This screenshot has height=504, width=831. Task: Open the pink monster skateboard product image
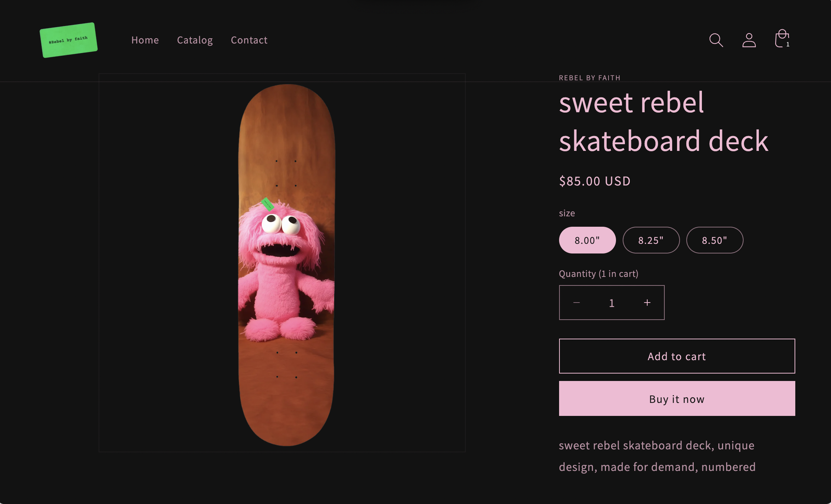click(x=286, y=265)
